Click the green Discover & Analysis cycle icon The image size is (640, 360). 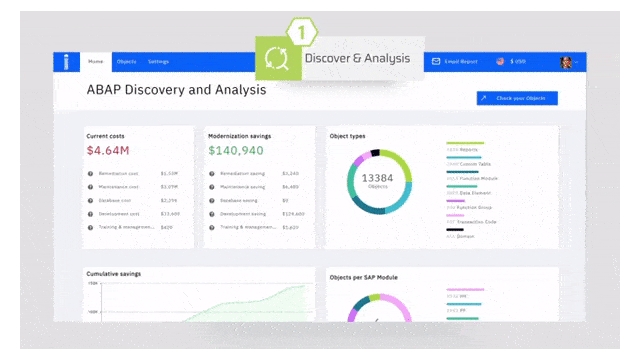(278, 58)
